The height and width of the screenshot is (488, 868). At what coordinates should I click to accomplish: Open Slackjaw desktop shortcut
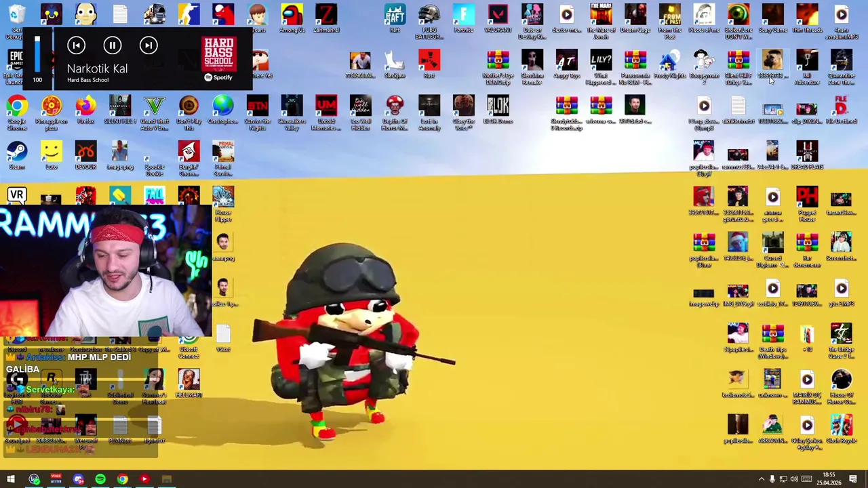395,64
